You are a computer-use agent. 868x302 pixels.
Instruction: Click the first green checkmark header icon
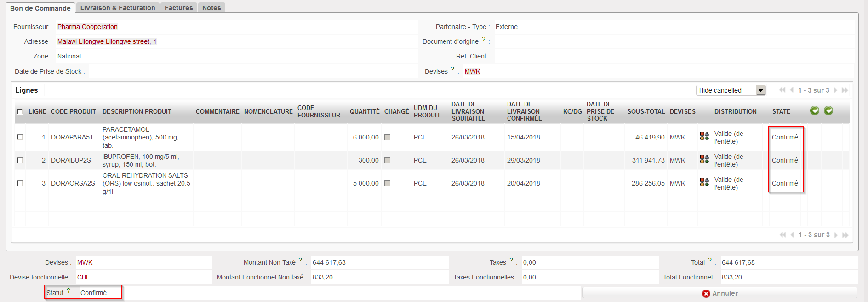814,110
